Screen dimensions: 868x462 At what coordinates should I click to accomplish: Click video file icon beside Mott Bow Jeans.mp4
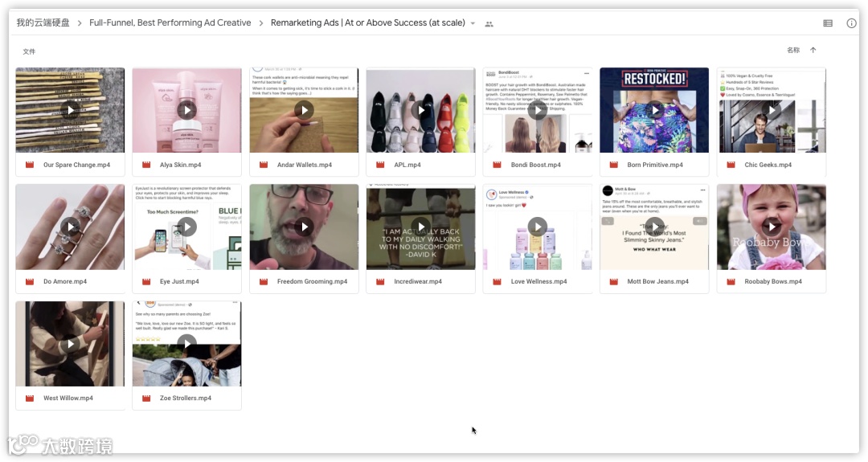click(x=614, y=282)
